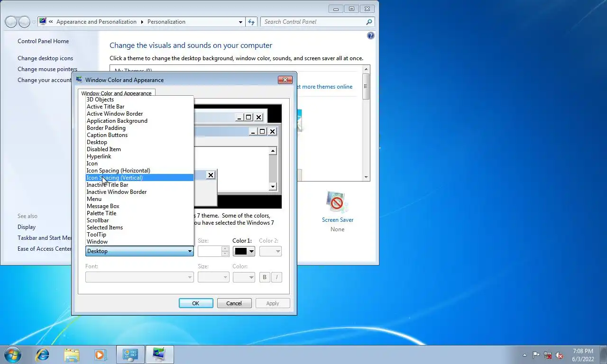Pick Menu from the item list
This screenshot has height=364, width=607.
click(139, 199)
